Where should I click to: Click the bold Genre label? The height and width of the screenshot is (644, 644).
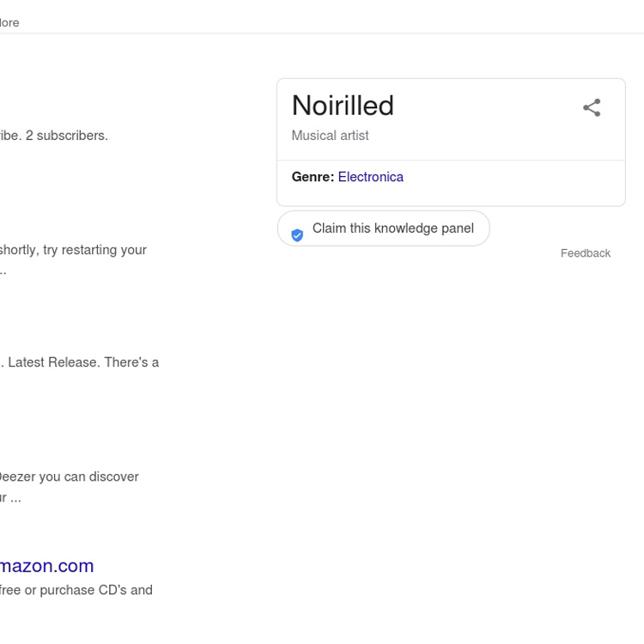(313, 177)
